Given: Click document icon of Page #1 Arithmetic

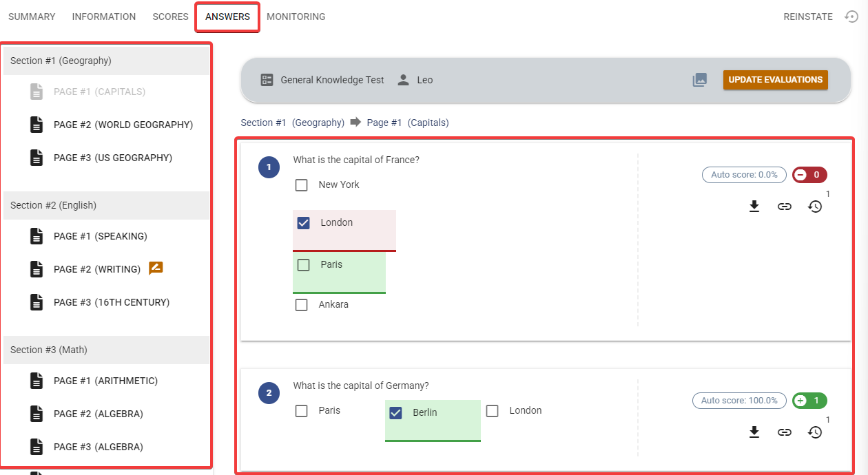Looking at the screenshot, I should click(x=37, y=381).
